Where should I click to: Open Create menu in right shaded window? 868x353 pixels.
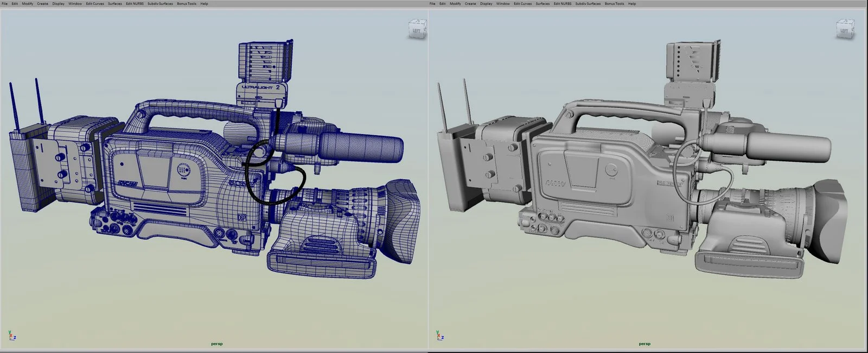point(470,4)
